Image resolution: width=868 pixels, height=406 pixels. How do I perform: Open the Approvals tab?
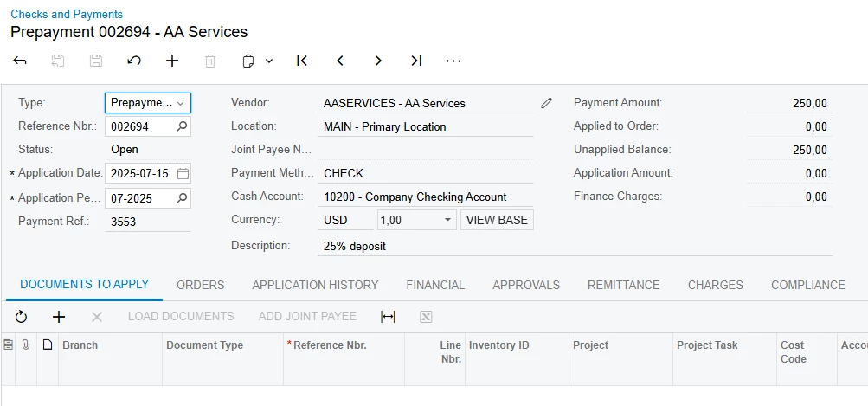(x=526, y=286)
